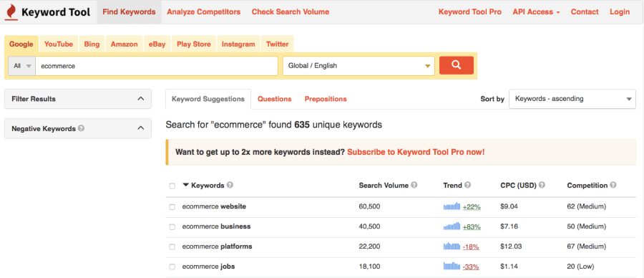Check the ecommerce jobs row checkbox

pyautogui.click(x=172, y=267)
